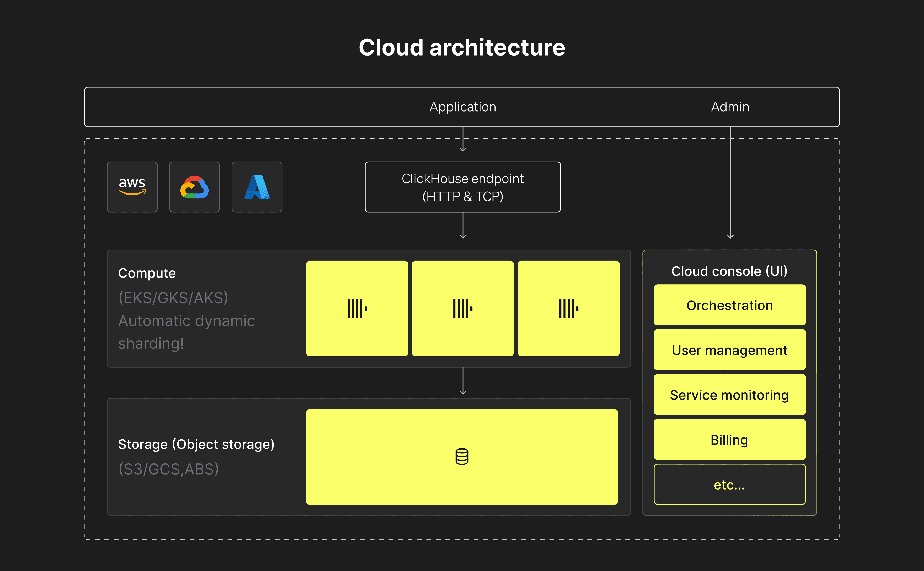This screenshot has height=571, width=924.
Task: Select the rightmost ClickHouse compute node icon
Action: pyautogui.click(x=568, y=308)
